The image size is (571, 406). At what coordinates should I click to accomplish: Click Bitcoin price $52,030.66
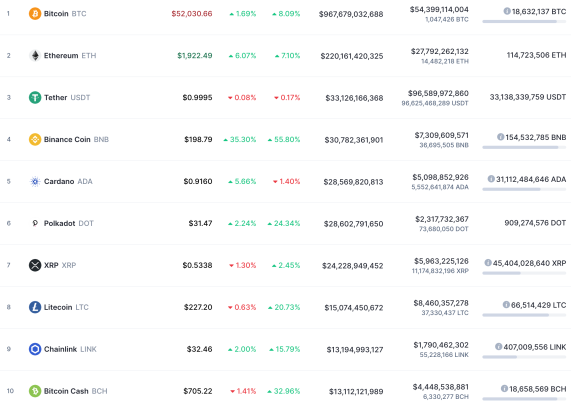coord(192,14)
